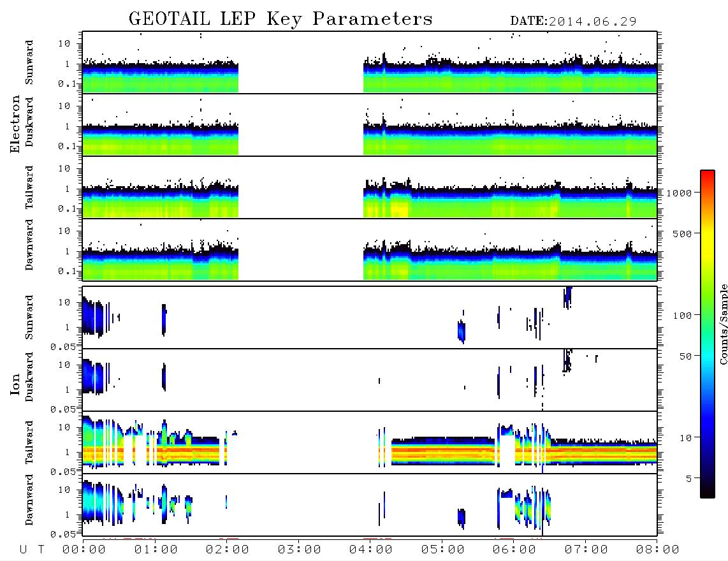Click the "U T" time axis label
Viewport: 728px width, 561px height.
32,550
